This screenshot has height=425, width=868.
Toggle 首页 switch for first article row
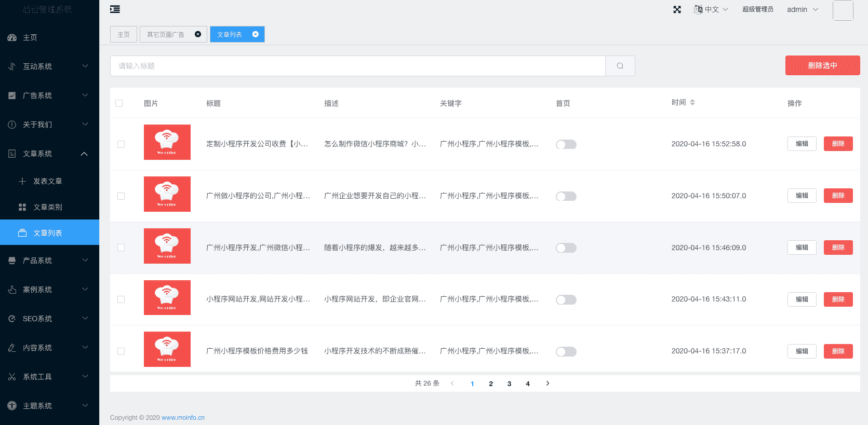[x=566, y=144]
